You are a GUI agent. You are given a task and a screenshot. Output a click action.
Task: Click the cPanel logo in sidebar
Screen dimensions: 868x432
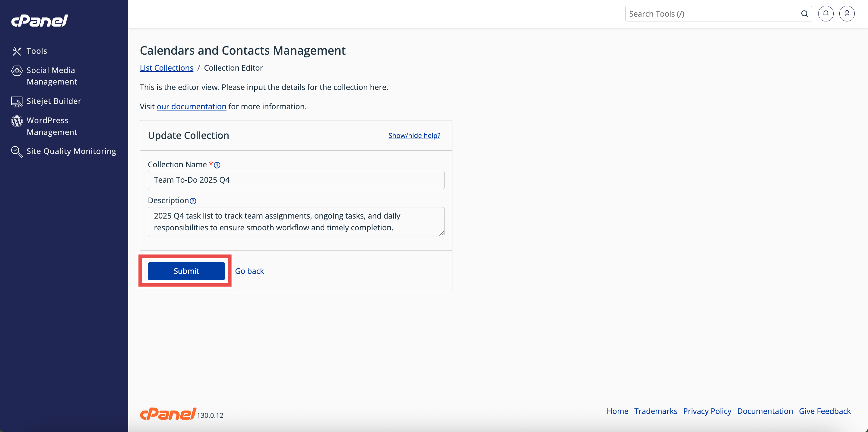[x=40, y=21]
